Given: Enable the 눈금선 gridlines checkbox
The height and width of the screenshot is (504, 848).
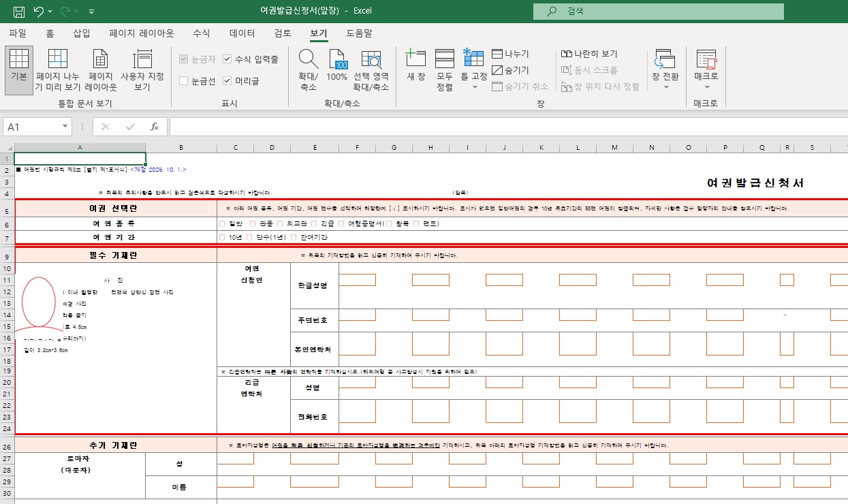Looking at the screenshot, I should click(x=183, y=80).
